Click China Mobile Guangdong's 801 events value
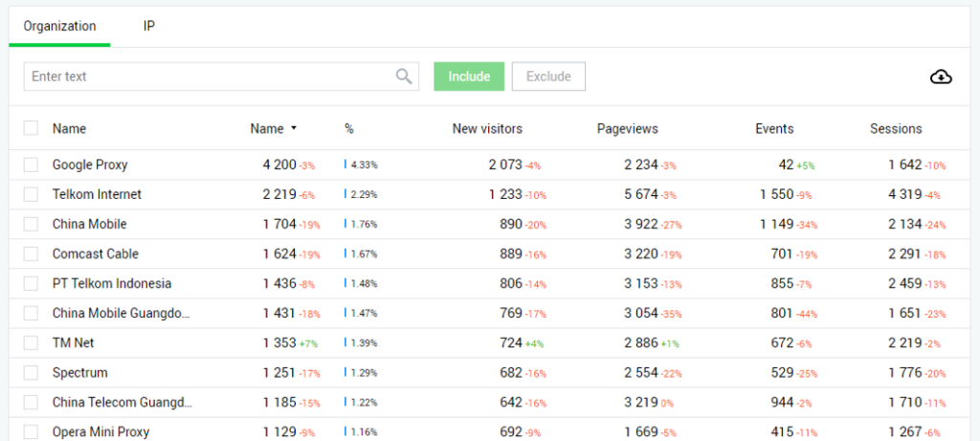 [x=782, y=313]
